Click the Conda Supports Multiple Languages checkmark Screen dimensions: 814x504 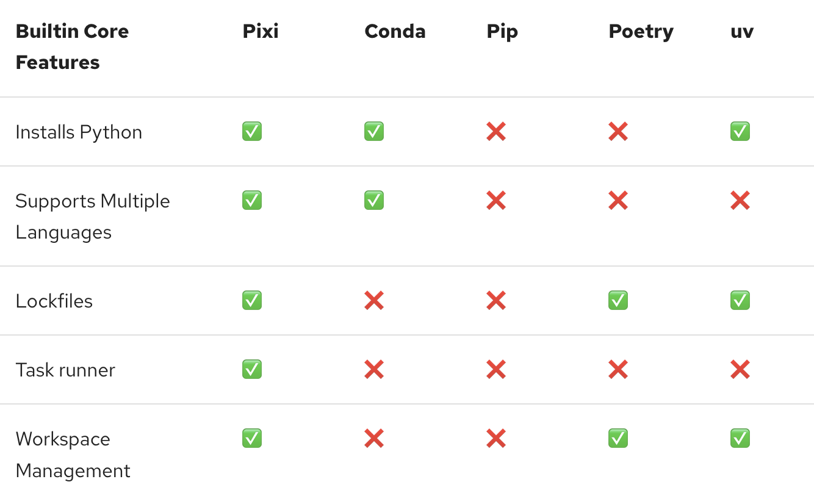point(374,200)
